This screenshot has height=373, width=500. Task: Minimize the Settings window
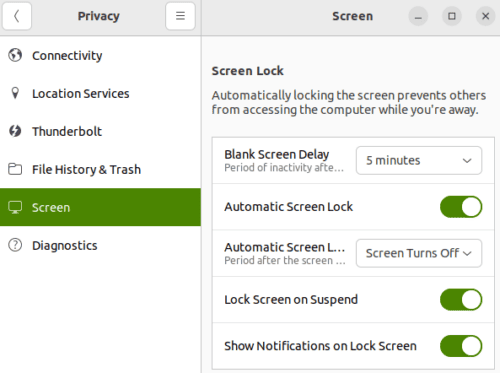coord(418,16)
